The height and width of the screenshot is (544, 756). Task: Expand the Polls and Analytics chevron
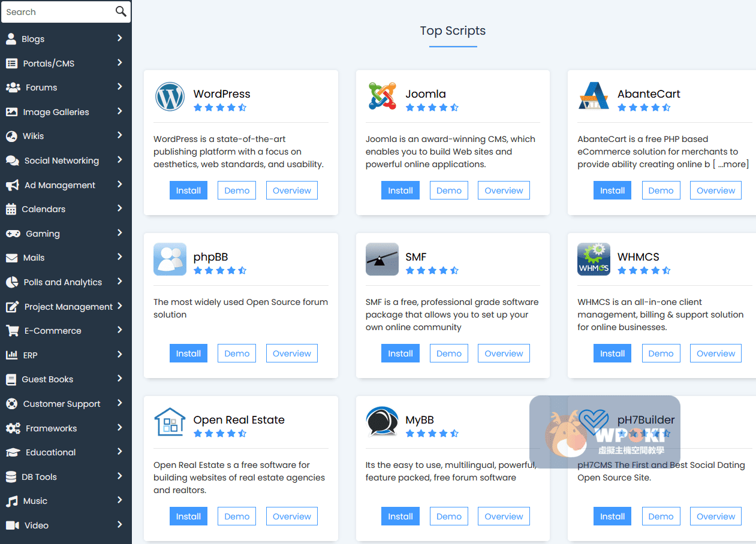point(120,282)
